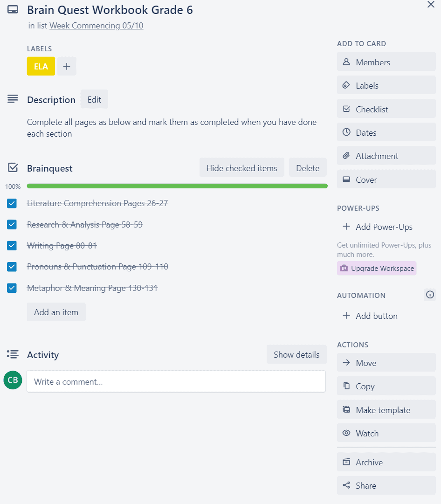Image resolution: width=441 pixels, height=504 pixels.
Task: Click the Brainquest checklist title
Action: (50, 168)
